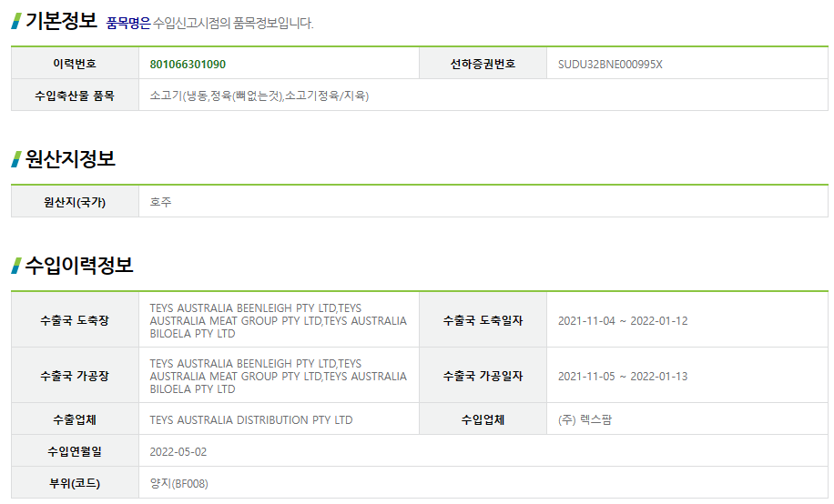Select plant names in 수출국 가공장 row
This screenshot has height=504, width=834.
pos(279,376)
